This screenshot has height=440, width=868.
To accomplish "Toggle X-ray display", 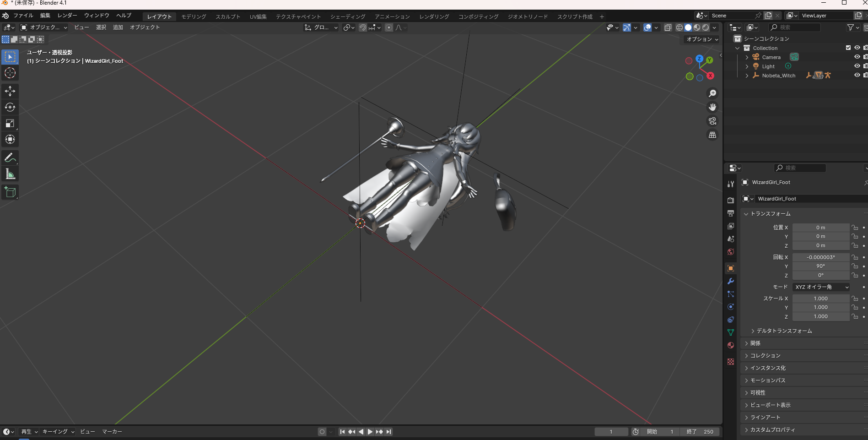I will pyautogui.click(x=668, y=27).
